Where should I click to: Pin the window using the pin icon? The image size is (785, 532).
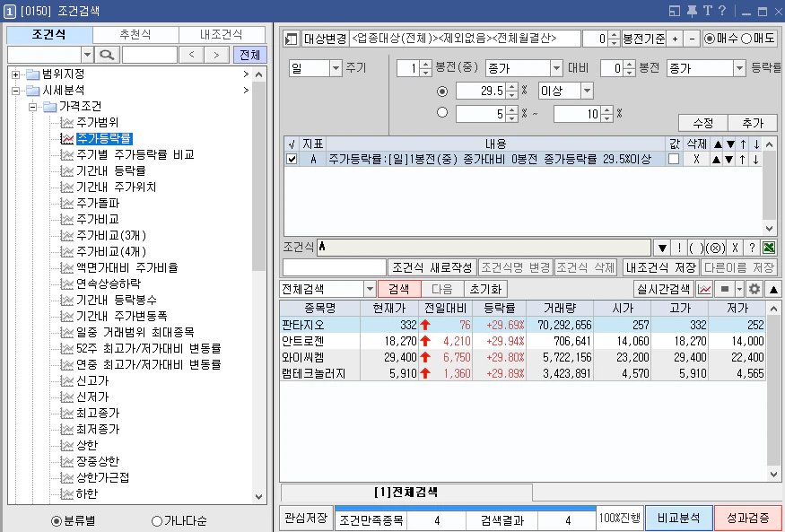[692, 10]
